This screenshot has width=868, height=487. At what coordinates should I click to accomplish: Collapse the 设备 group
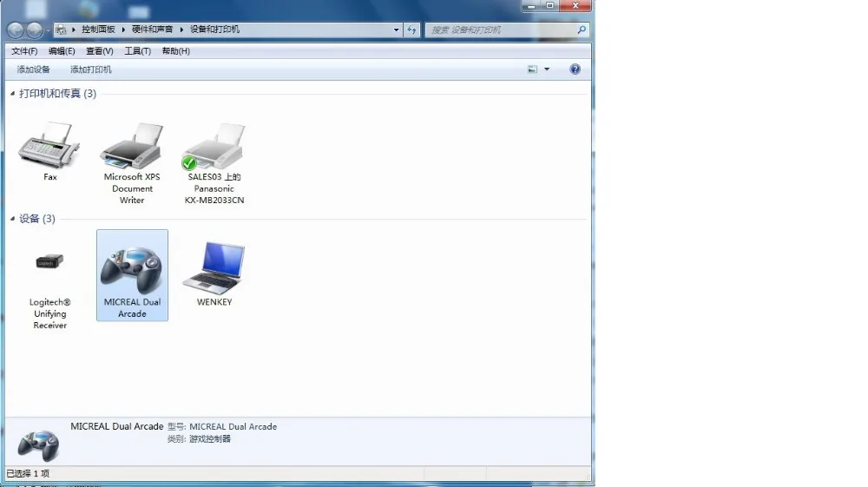tap(13, 219)
